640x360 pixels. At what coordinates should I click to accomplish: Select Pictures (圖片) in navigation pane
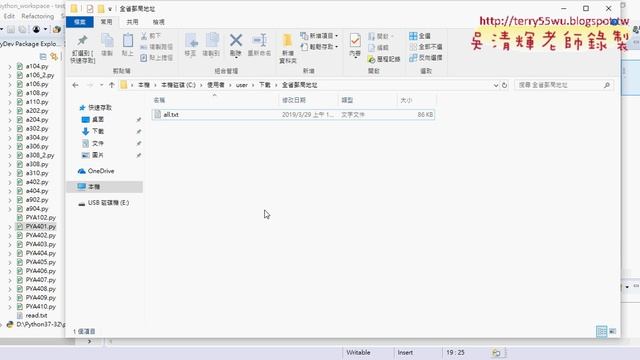pyautogui.click(x=93, y=156)
